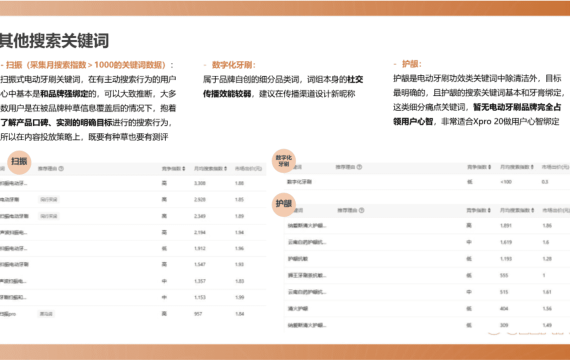
Task: Select the round 扫振 badge
Action: [19, 162]
